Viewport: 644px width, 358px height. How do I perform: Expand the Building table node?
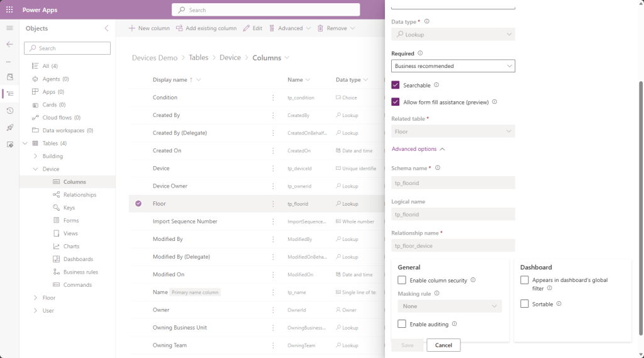pyautogui.click(x=35, y=156)
